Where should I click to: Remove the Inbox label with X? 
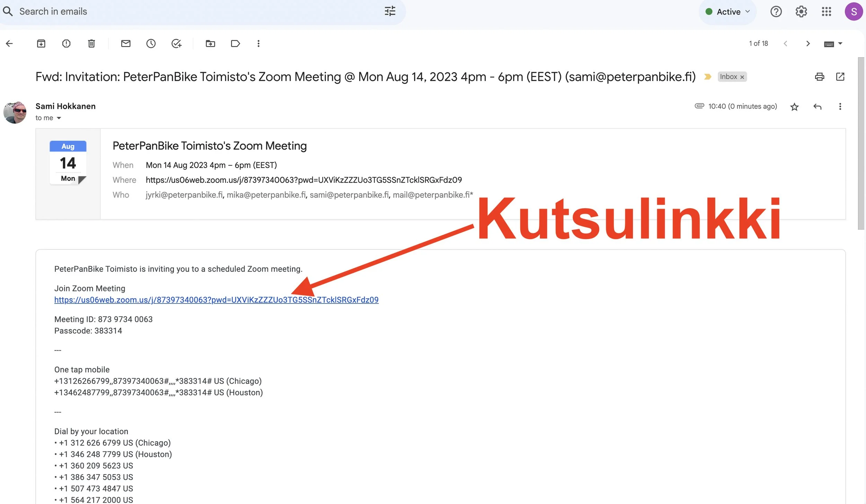[x=742, y=77]
